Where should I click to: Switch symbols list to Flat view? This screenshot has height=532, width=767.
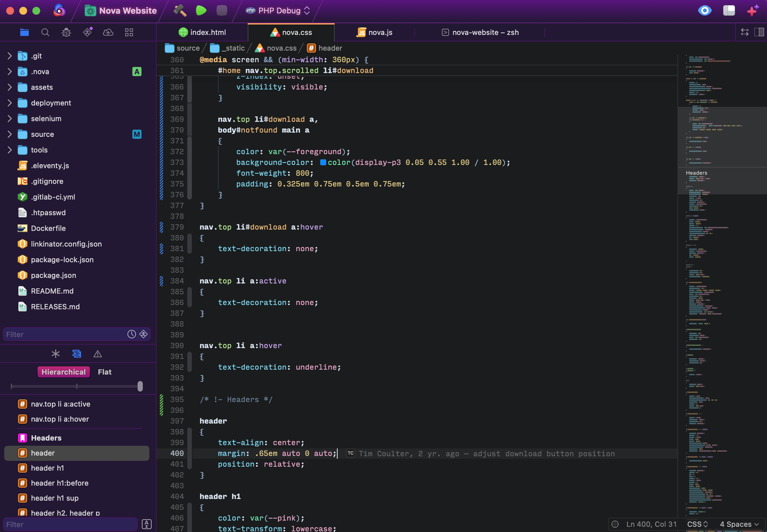click(x=104, y=372)
